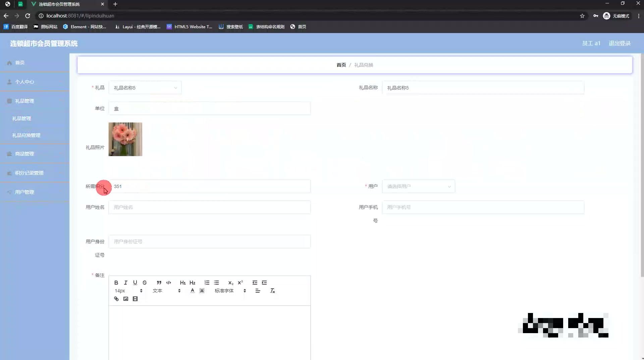644x360 pixels.
Task: Toggle strikethrough formatting in the editor
Action: [x=145, y=282]
